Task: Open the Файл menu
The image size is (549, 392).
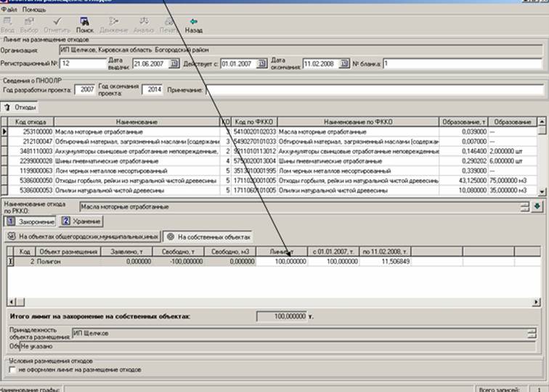Action: coord(9,10)
